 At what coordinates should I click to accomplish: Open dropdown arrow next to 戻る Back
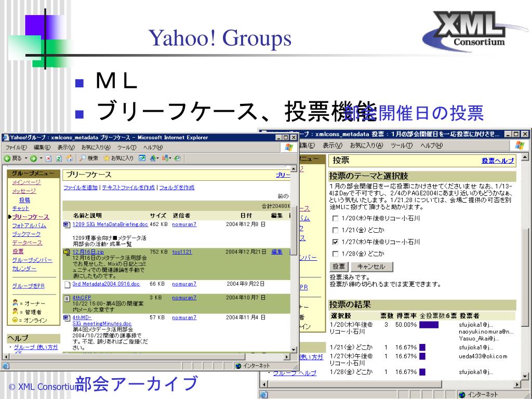point(26,158)
